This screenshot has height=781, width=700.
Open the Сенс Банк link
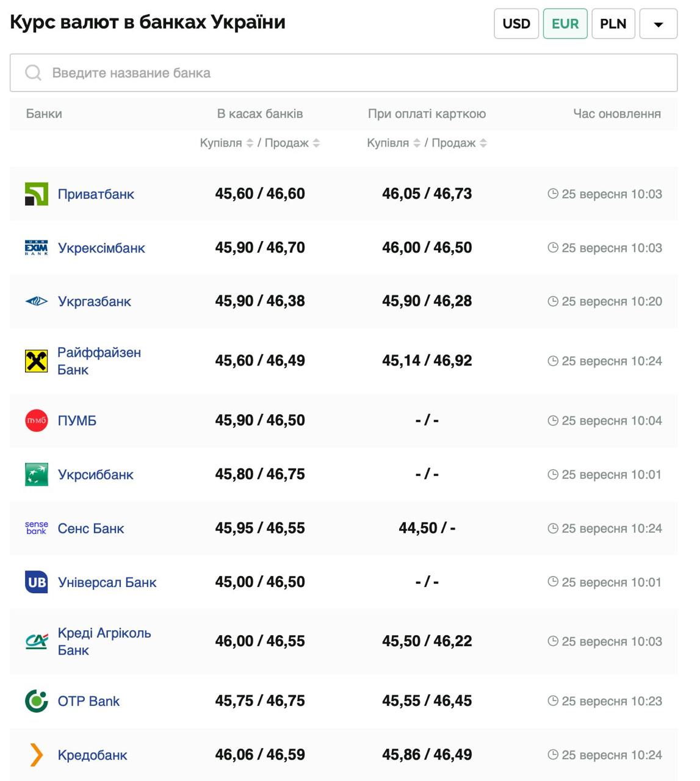(x=90, y=528)
